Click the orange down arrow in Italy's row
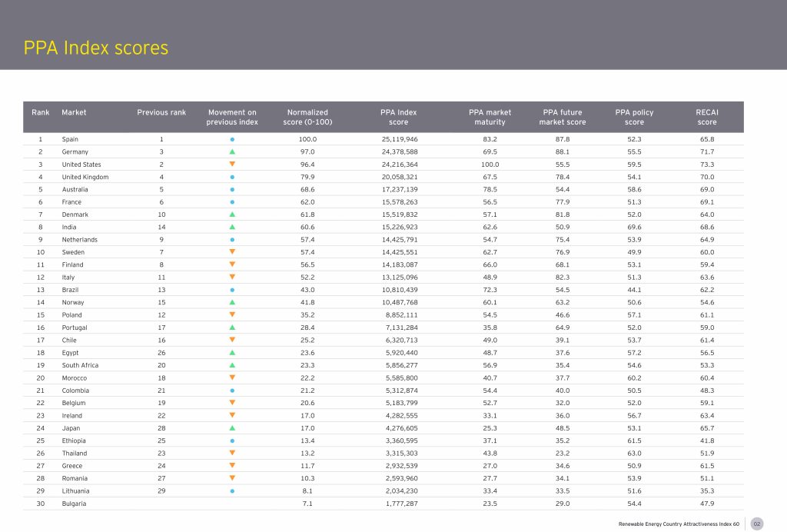 (232, 277)
